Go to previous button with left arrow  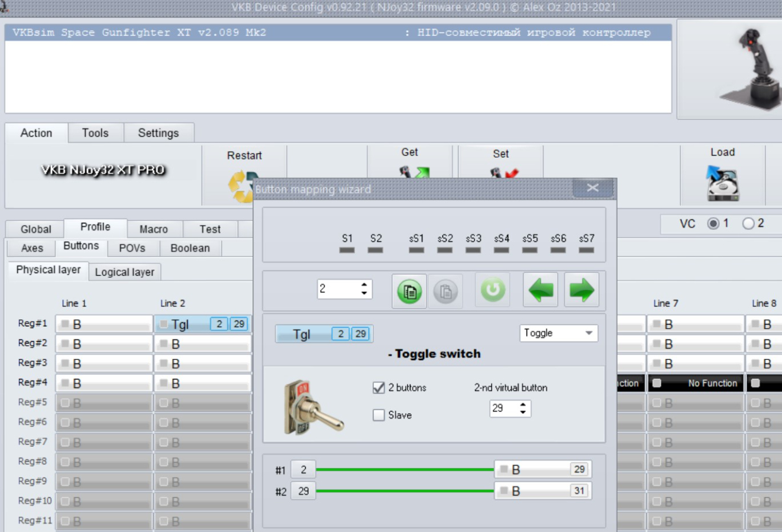coord(540,290)
